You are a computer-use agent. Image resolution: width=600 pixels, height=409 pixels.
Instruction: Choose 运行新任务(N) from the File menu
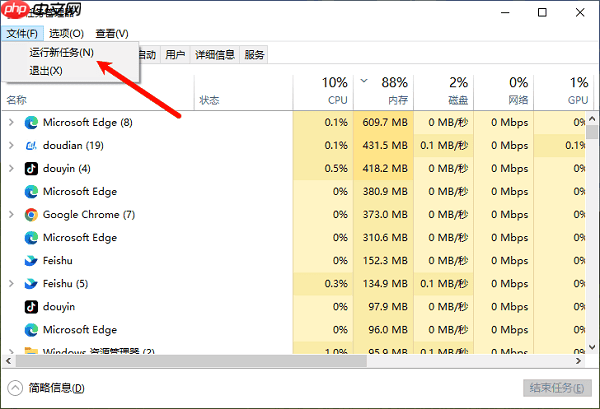point(61,52)
